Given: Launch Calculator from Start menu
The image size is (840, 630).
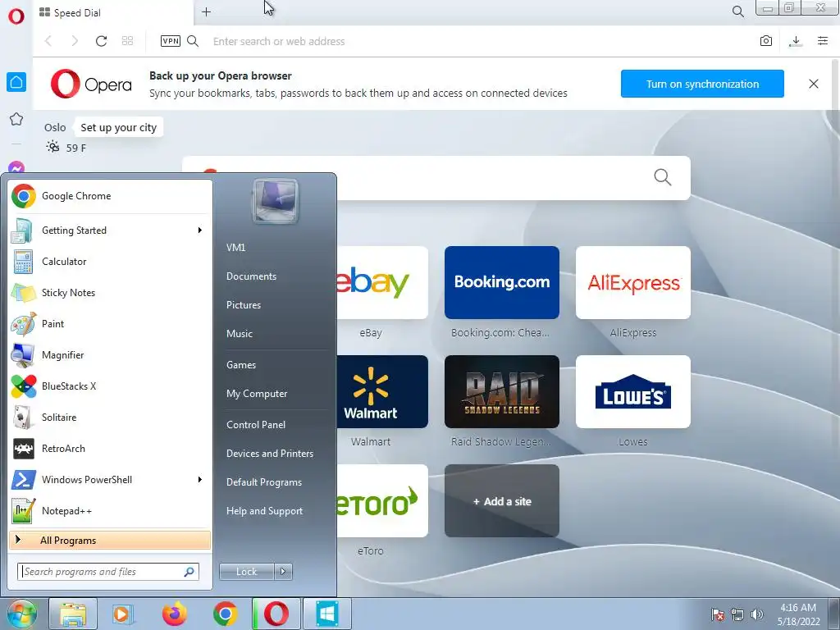Looking at the screenshot, I should click(x=111, y=262).
